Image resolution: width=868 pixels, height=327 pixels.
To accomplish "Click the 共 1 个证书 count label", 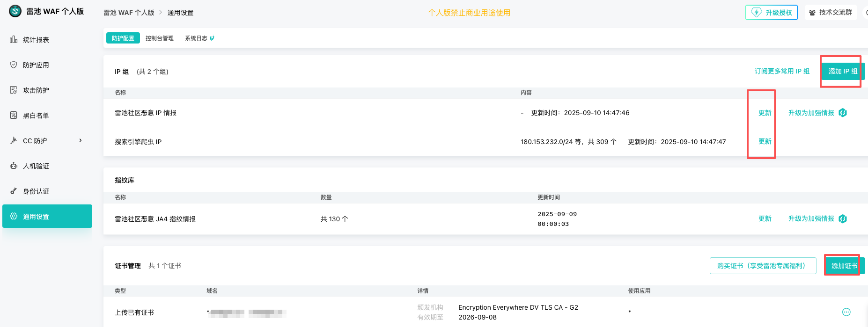I will [165, 266].
